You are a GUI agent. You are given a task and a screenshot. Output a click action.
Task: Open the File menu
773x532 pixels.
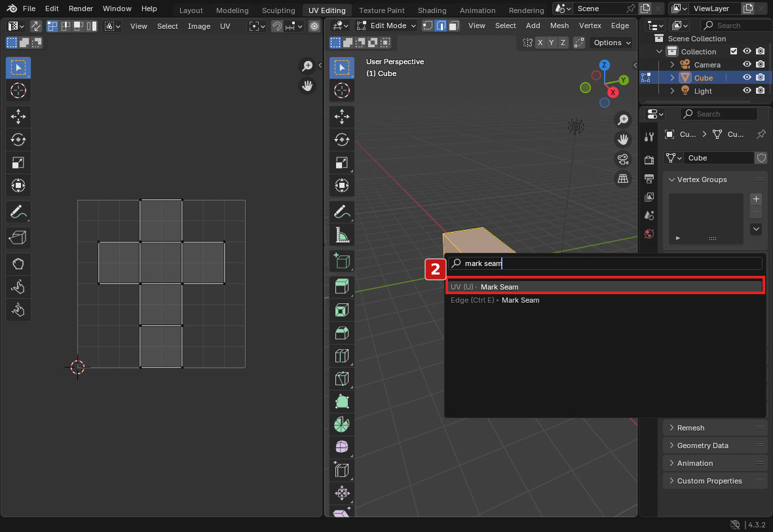pos(29,9)
